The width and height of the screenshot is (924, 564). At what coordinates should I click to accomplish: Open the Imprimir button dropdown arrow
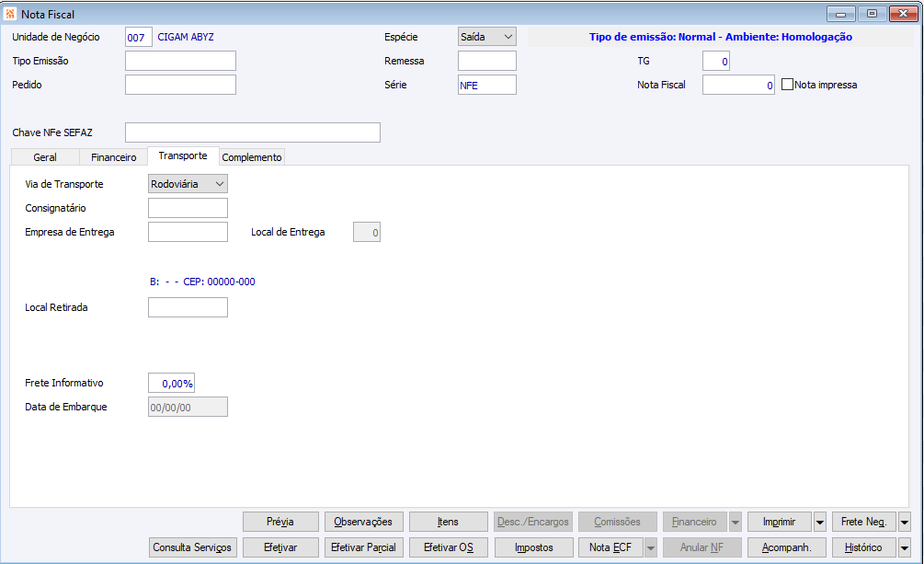coord(820,522)
